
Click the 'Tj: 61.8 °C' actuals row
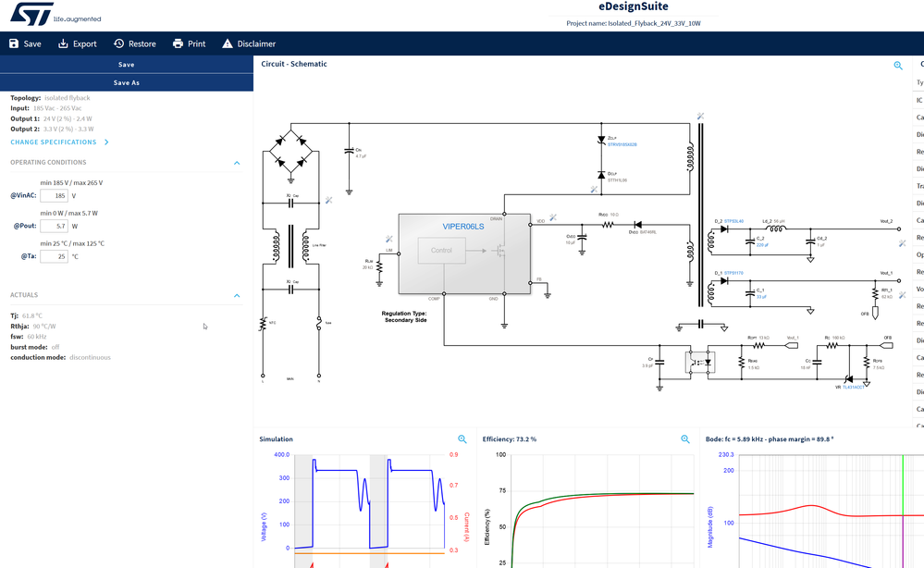coord(26,315)
